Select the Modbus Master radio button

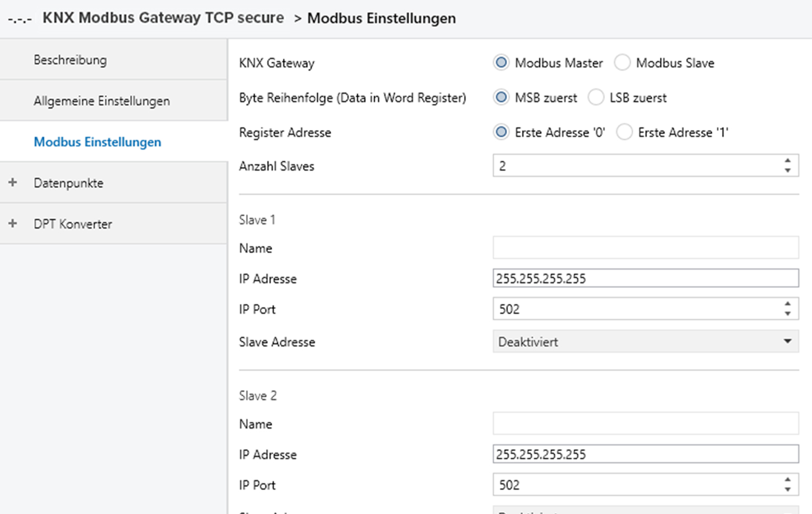pos(501,63)
